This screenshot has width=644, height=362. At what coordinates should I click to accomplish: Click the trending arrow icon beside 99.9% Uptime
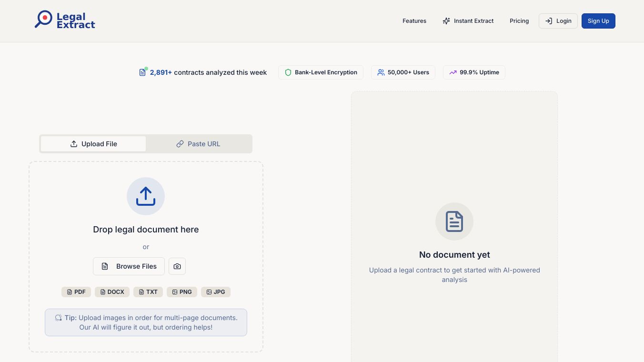point(453,72)
